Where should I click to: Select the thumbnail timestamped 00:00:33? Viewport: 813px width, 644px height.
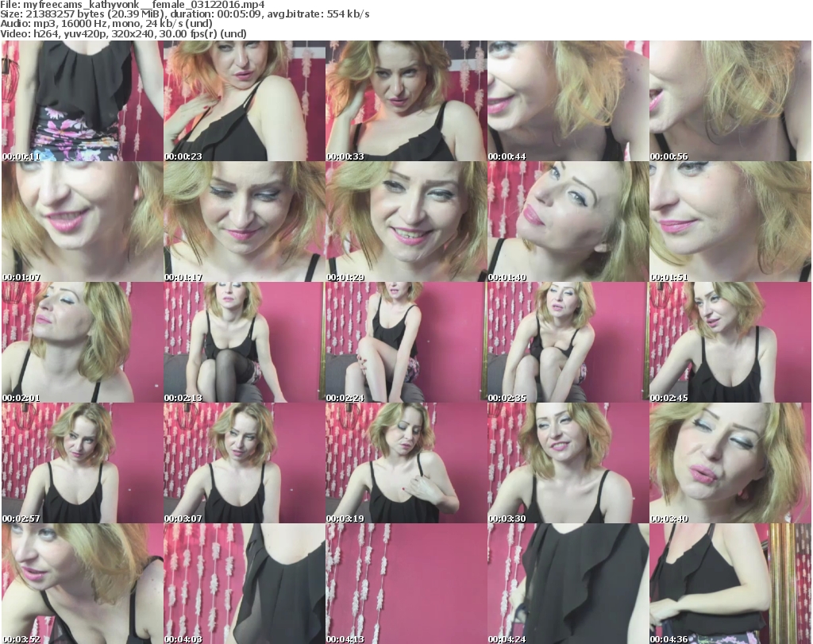[406, 101]
